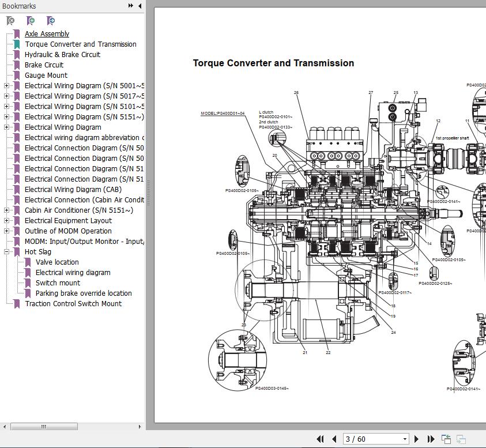This screenshot has width=486, height=448.
Task: Click bookmark icon beside Switch mount
Action: point(28,283)
